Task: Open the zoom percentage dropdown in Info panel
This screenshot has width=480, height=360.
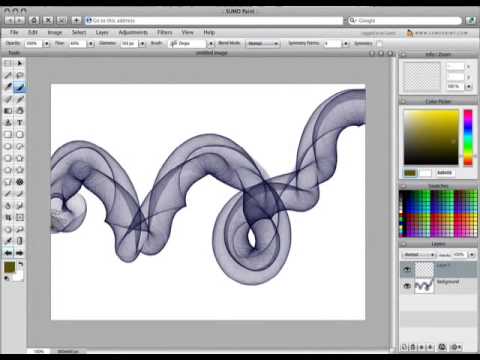Action: click(469, 86)
